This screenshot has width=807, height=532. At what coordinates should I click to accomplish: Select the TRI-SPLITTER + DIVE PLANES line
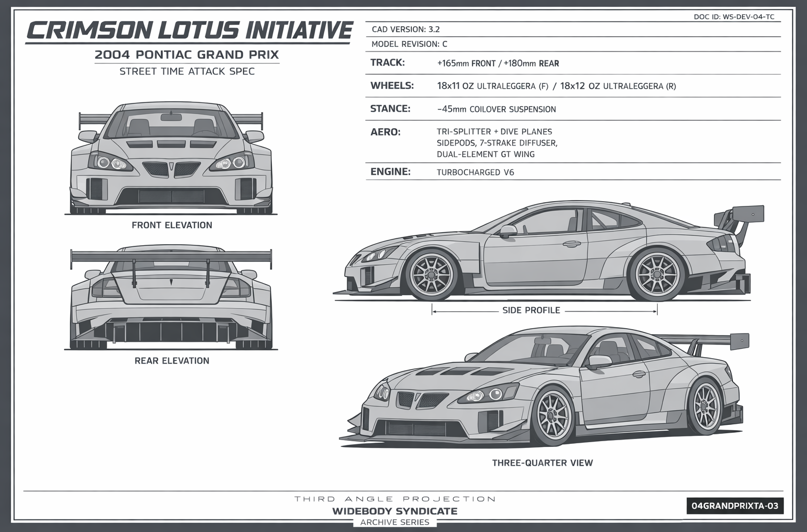click(x=494, y=132)
